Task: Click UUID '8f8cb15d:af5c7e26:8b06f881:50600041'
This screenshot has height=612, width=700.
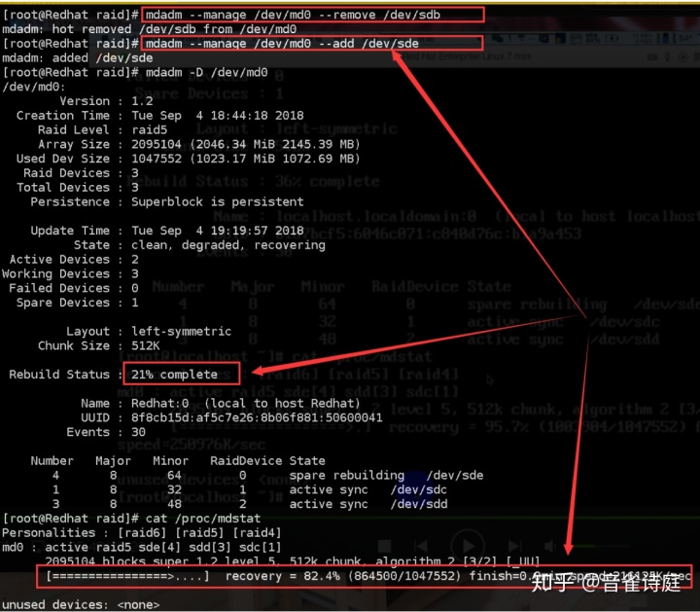Action: point(257,417)
